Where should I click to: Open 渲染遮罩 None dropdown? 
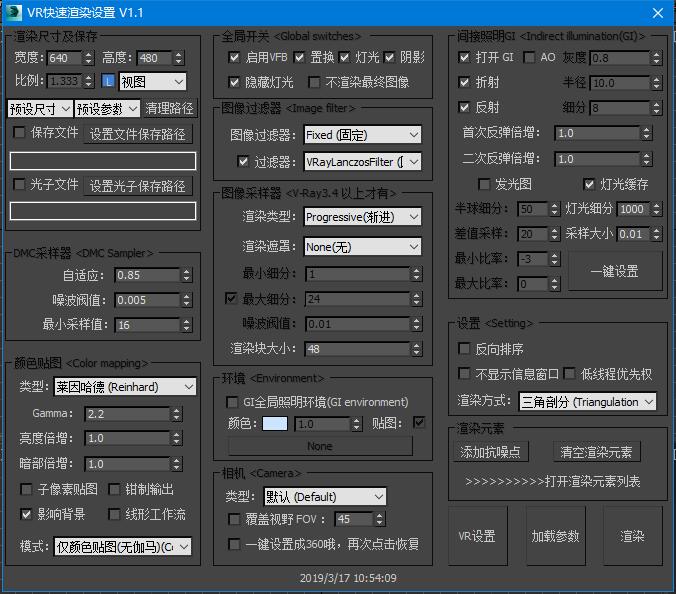pyautogui.click(x=362, y=247)
